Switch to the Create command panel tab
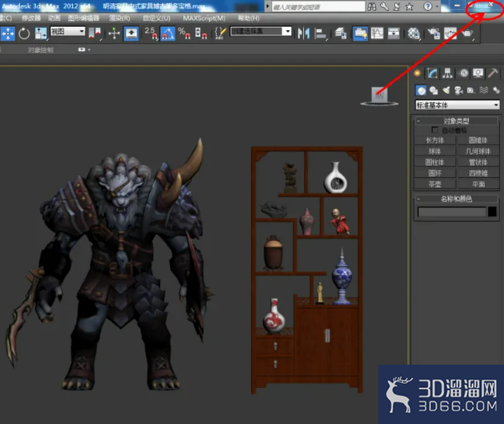The width and height of the screenshot is (504, 424). [x=417, y=74]
